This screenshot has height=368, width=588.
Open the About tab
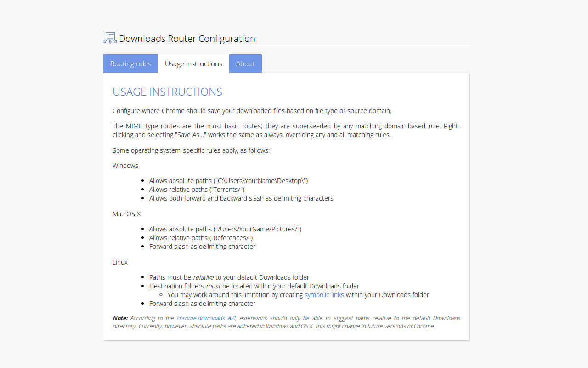[x=245, y=63]
